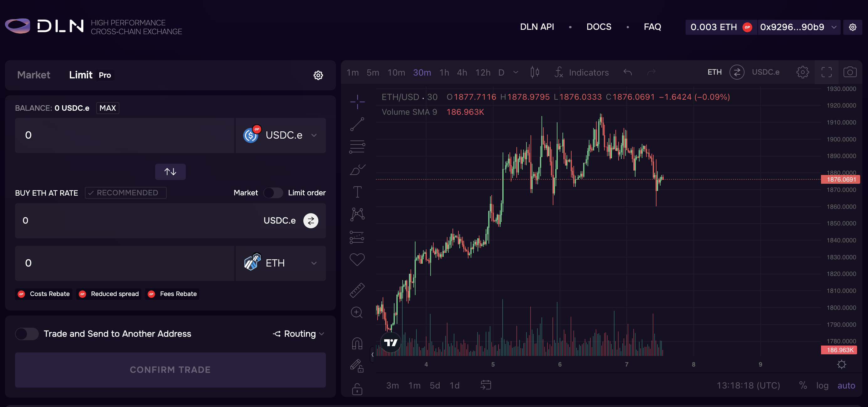
Task: Expand more chart interval options
Action: tap(515, 72)
